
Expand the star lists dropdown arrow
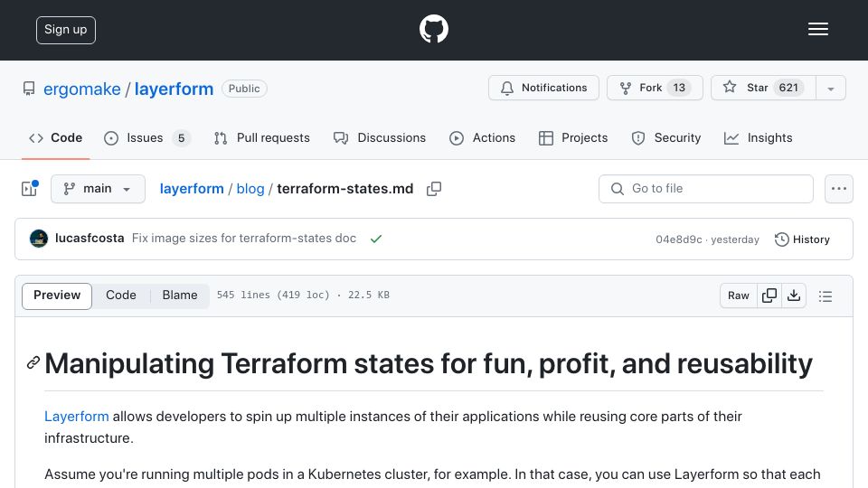click(x=831, y=89)
